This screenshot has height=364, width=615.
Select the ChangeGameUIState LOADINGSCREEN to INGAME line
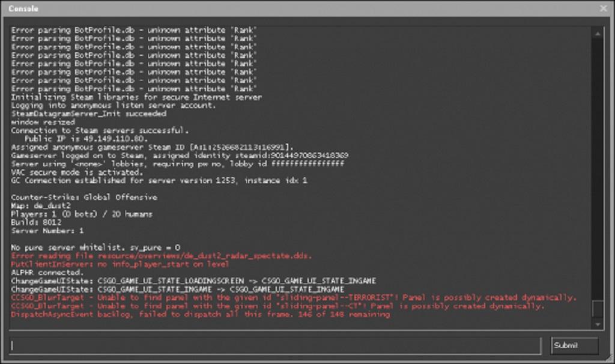(x=193, y=281)
